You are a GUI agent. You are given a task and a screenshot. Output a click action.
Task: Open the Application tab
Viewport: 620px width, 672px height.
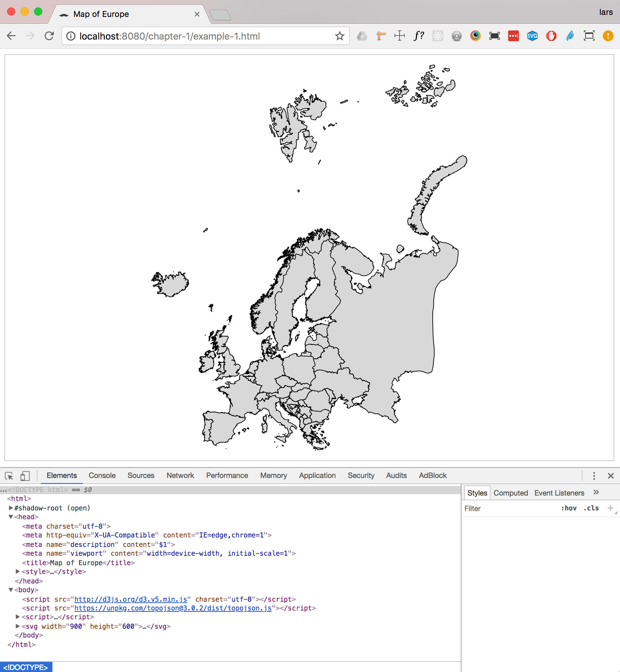[317, 475]
